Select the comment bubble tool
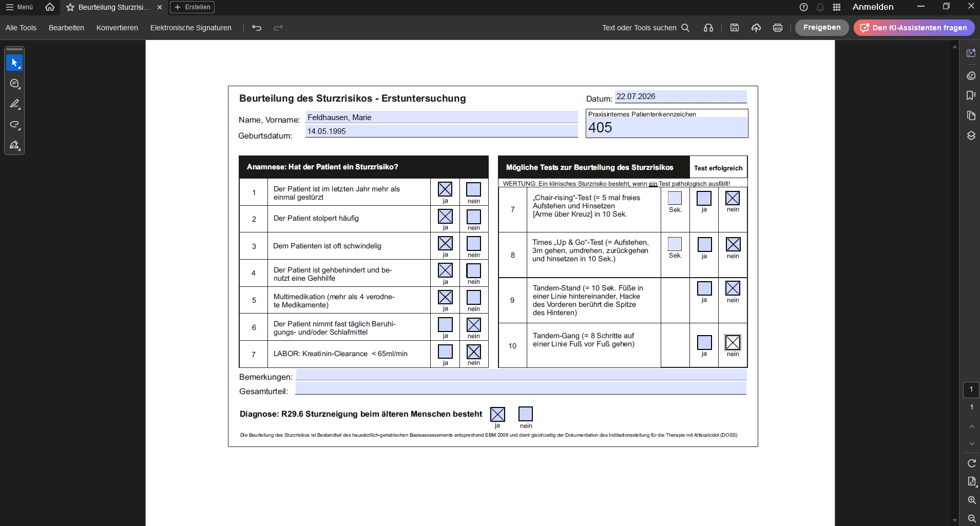 pos(14,83)
